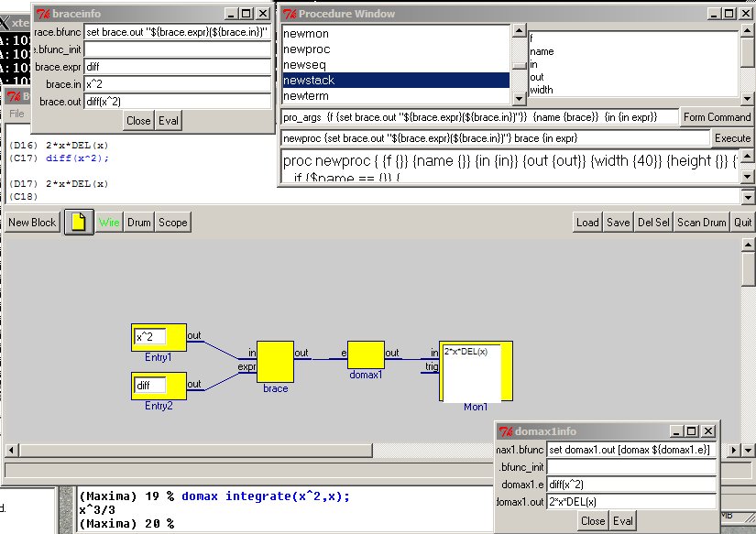Click the yellow new document icon button
This screenshot has height=534, width=756.
79,223
